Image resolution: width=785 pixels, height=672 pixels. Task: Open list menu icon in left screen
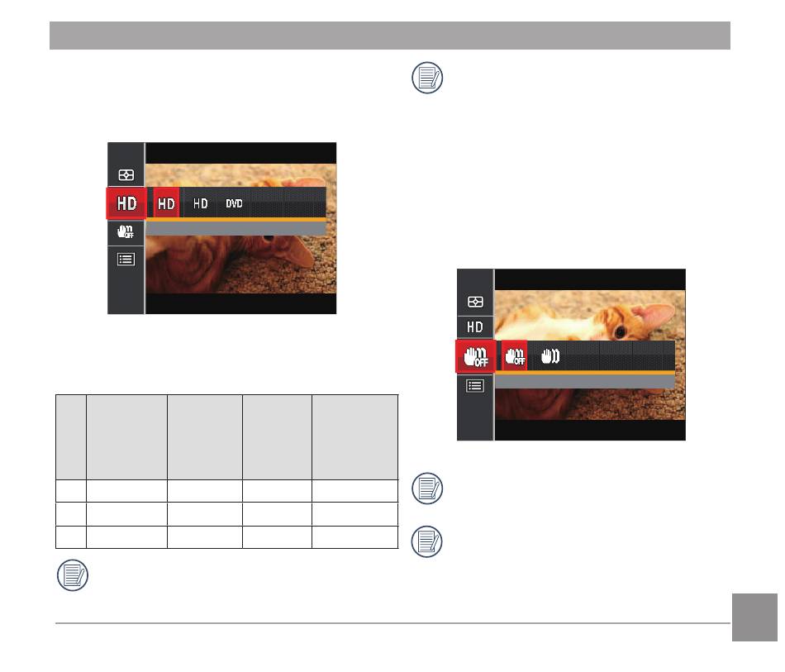(126, 260)
